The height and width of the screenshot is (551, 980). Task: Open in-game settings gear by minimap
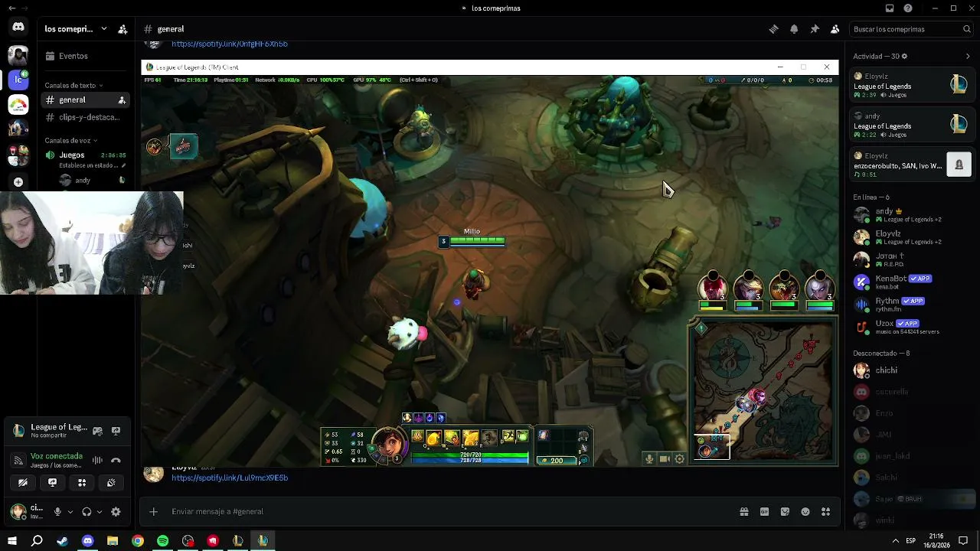(x=679, y=459)
